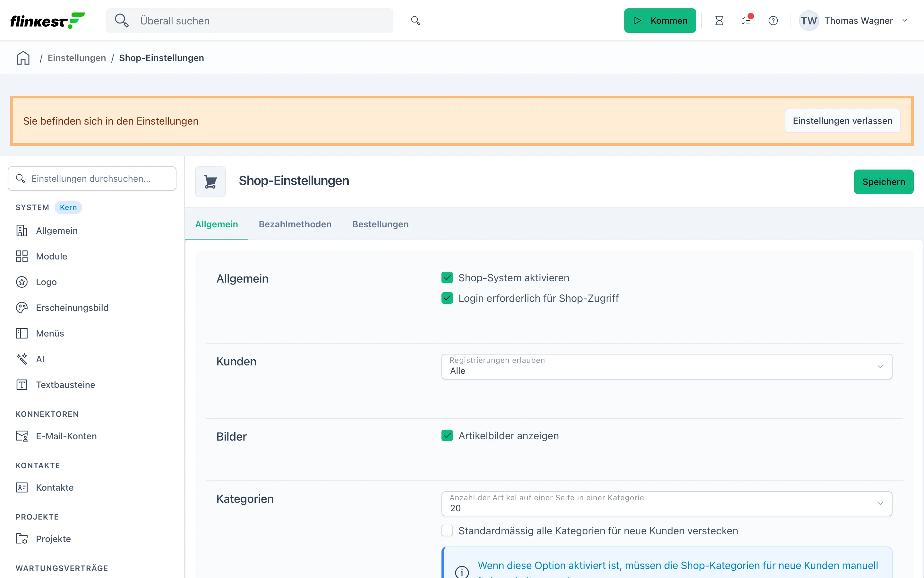Viewport: 924px width, 578px height.
Task: Open Registrierungen erlauben dropdown
Action: (667, 367)
